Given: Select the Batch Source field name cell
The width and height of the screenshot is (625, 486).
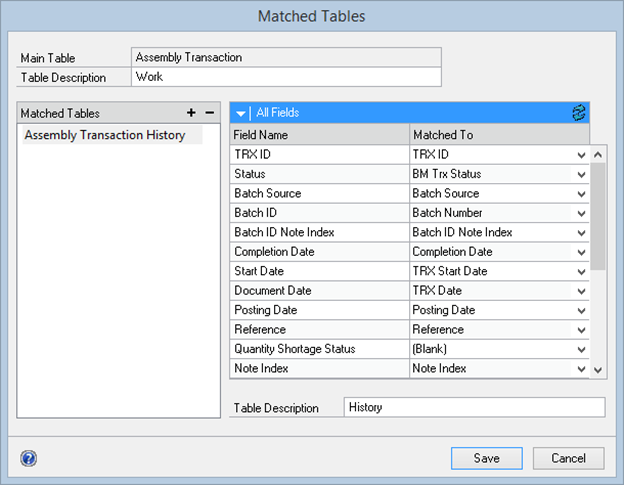Looking at the screenshot, I should [319, 193].
